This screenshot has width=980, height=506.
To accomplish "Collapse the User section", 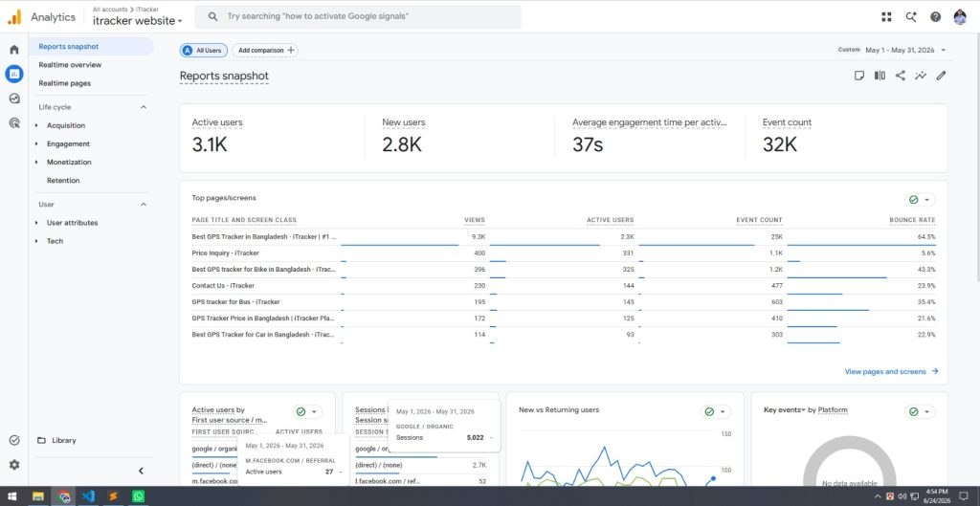I will 144,205.
